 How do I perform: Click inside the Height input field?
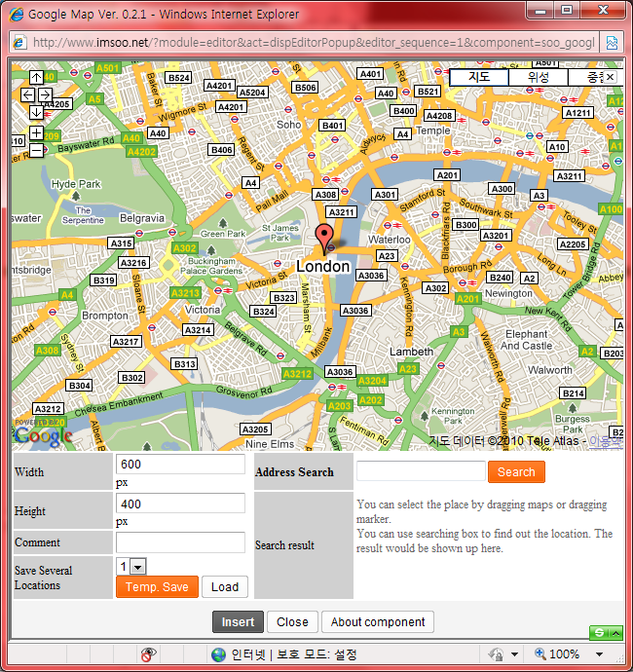[180, 504]
